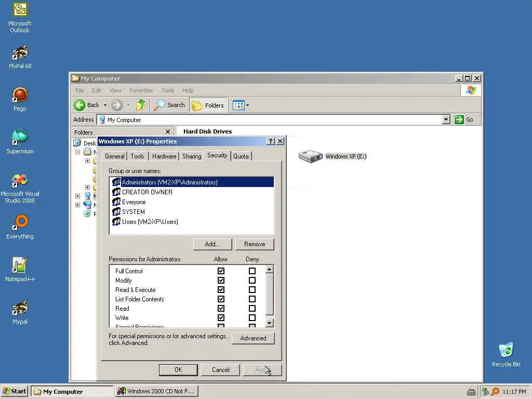Go up one folder level
532x399 pixels.
point(141,105)
